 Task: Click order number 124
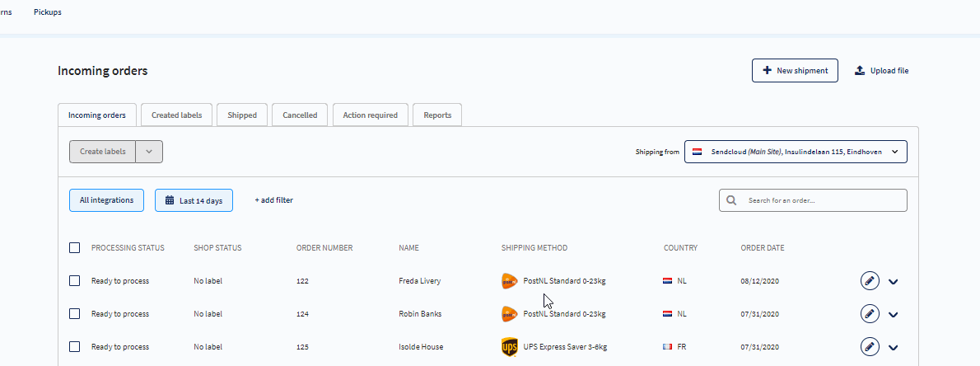click(302, 314)
